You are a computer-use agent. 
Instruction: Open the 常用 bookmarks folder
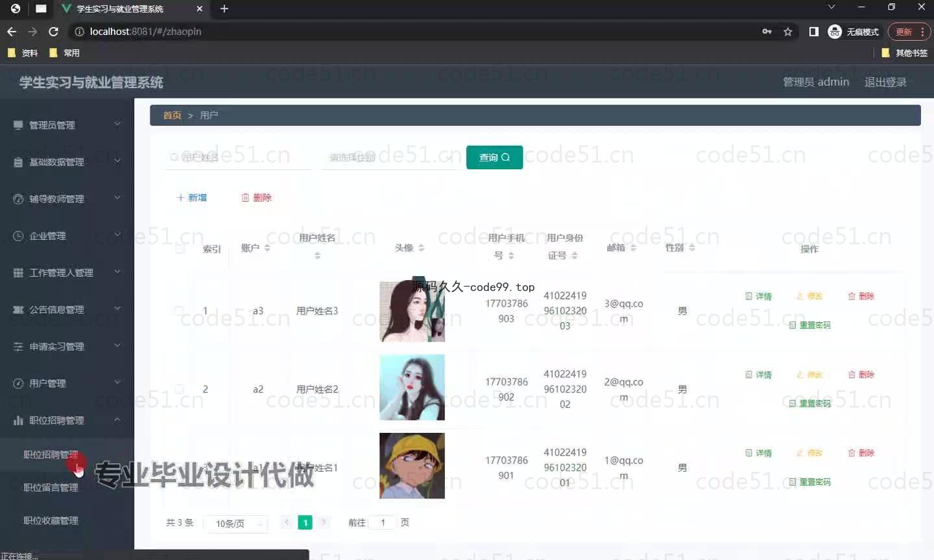[x=64, y=52]
